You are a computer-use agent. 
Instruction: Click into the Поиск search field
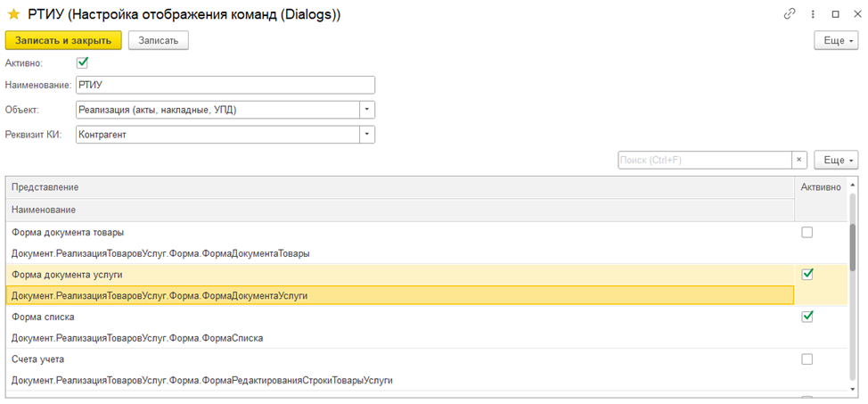704,160
